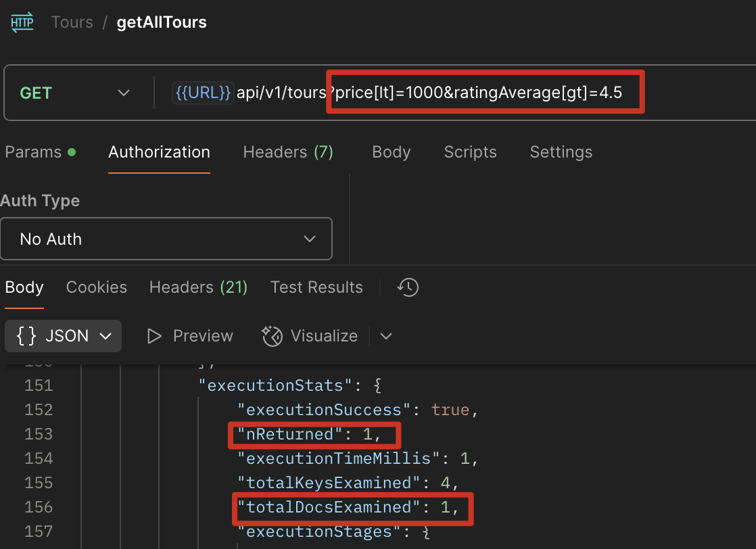Switch to the Params tab

pos(33,152)
